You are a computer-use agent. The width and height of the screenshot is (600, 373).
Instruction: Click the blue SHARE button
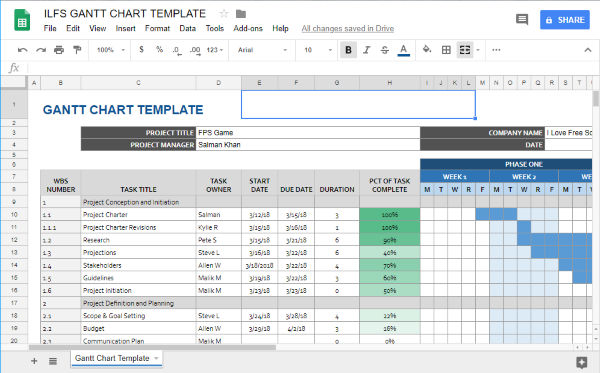(565, 20)
